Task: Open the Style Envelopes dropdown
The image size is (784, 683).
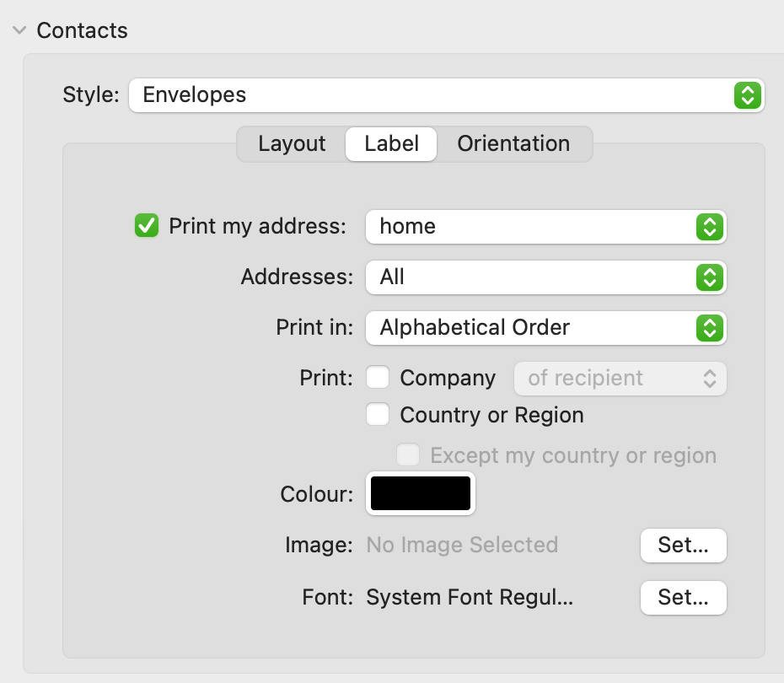Action: (x=447, y=95)
